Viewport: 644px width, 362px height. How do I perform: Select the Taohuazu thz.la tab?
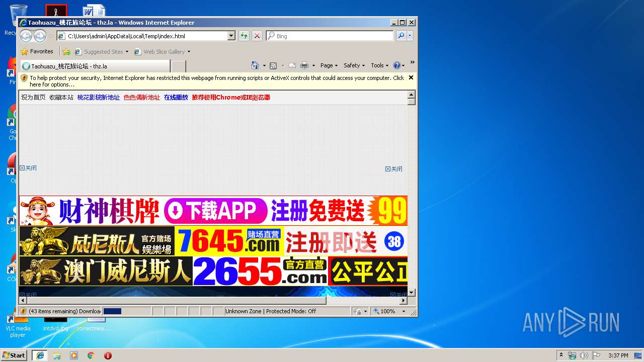pos(95,66)
